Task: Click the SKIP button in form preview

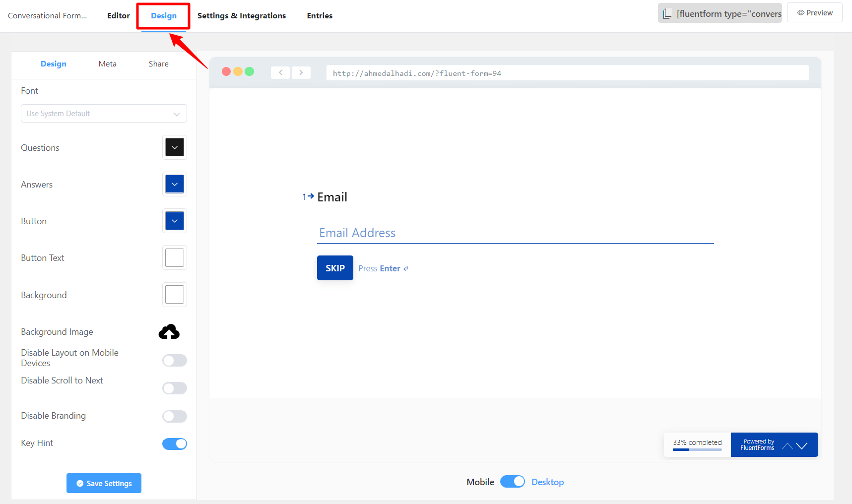Action: pyautogui.click(x=335, y=268)
